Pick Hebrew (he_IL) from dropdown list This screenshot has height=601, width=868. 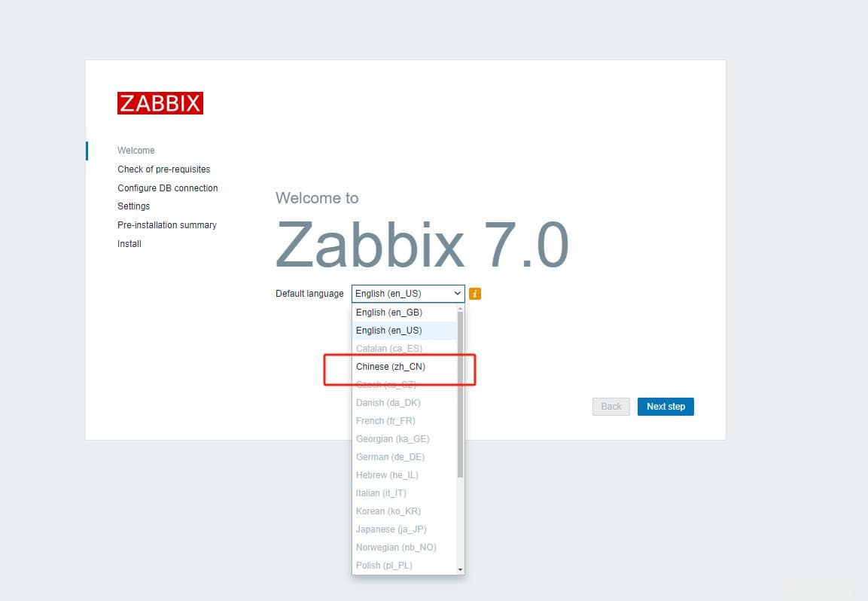pyautogui.click(x=405, y=475)
